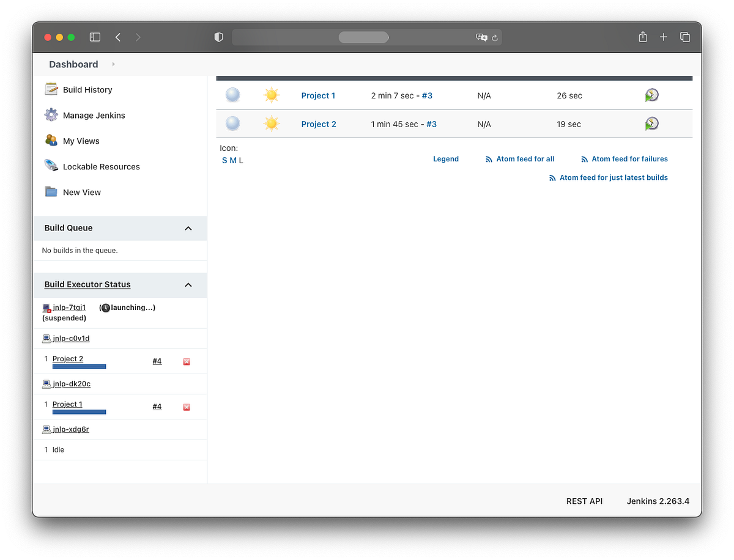Click the blue status ball for Project 2
The width and height of the screenshot is (734, 560).
(232, 123)
